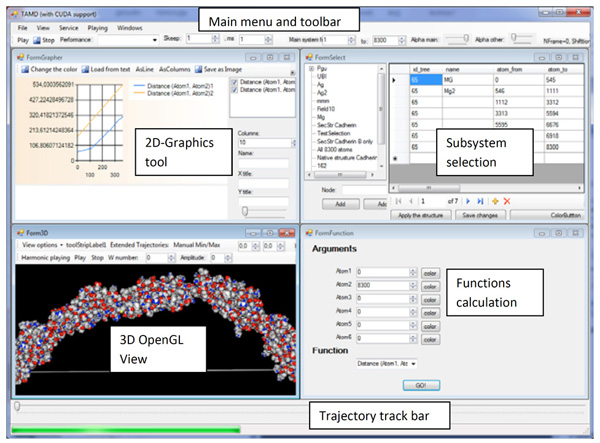Image resolution: width=600 pixels, height=443 pixels.
Task: Click the Name field in FormGrapher
Action: pyautogui.click(x=263, y=163)
